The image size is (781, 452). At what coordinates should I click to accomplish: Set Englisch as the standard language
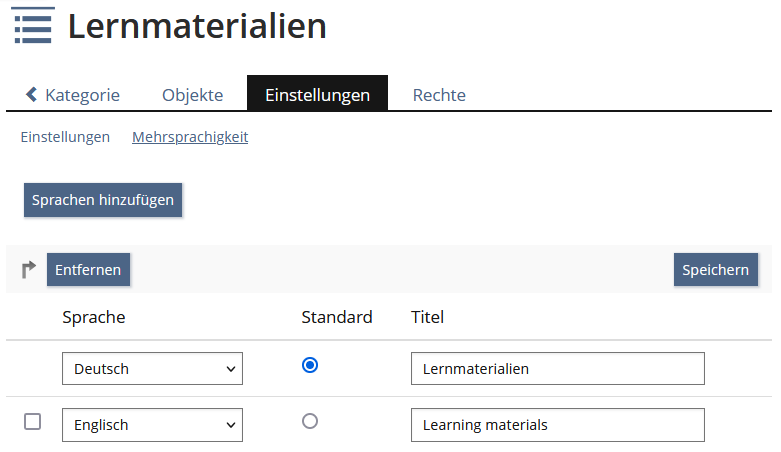pyautogui.click(x=310, y=421)
